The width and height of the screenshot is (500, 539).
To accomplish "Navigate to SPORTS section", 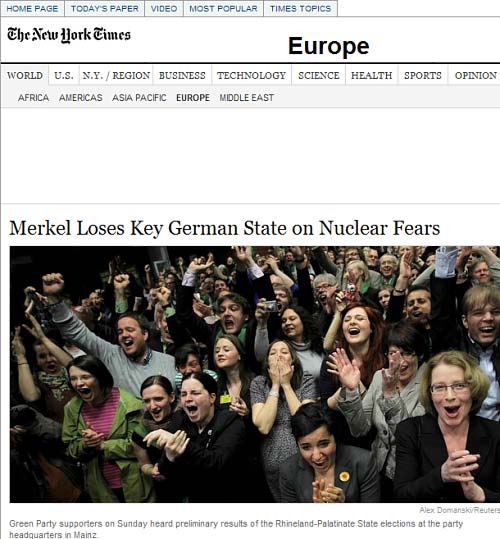I will (423, 75).
